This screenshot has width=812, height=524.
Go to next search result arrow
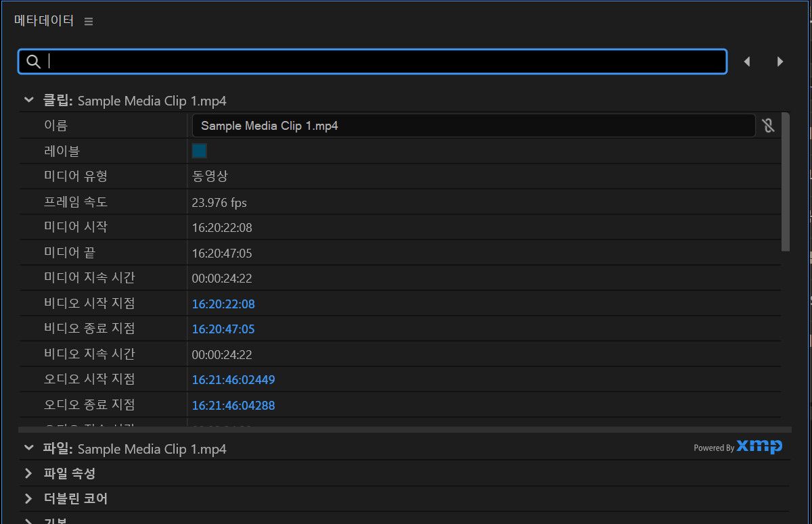[x=780, y=62]
